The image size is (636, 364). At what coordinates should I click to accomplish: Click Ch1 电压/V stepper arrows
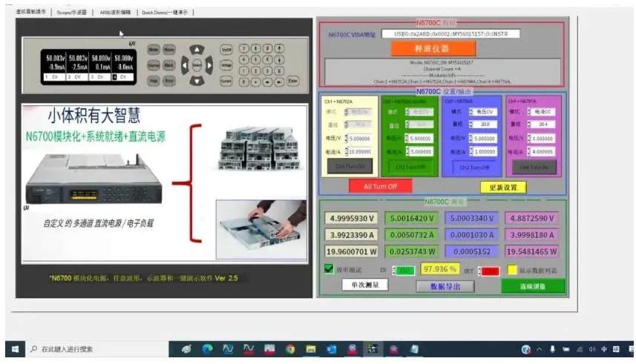click(346, 139)
